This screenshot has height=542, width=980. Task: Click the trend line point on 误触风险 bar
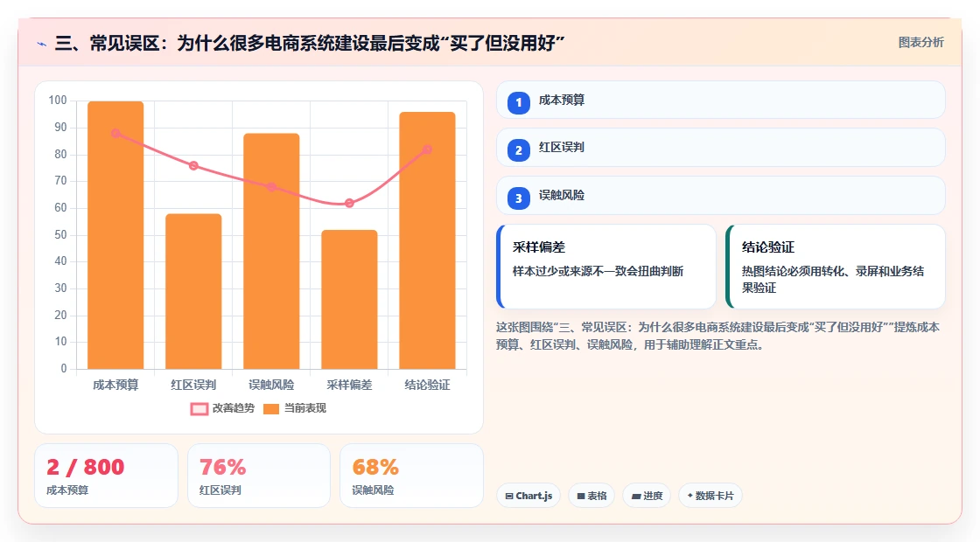[x=271, y=187]
